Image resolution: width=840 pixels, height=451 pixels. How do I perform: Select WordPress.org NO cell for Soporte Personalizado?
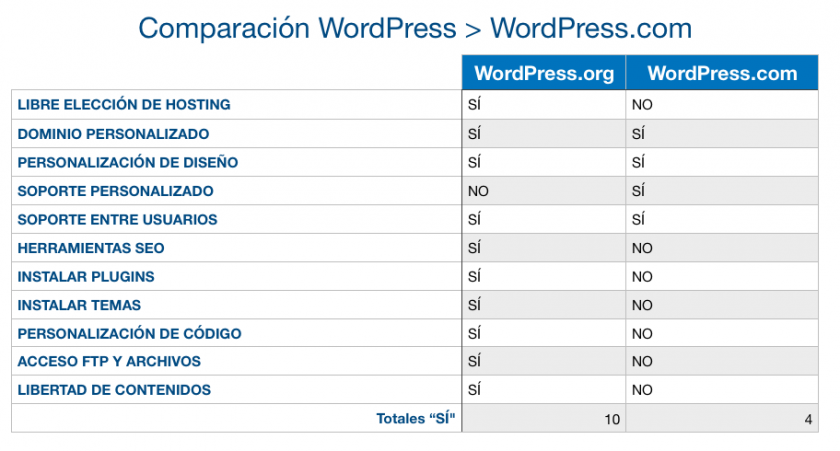point(544,191)
